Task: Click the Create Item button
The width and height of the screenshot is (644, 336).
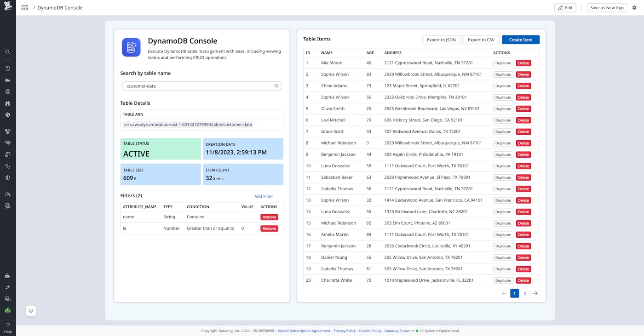Action: point(521,40)
